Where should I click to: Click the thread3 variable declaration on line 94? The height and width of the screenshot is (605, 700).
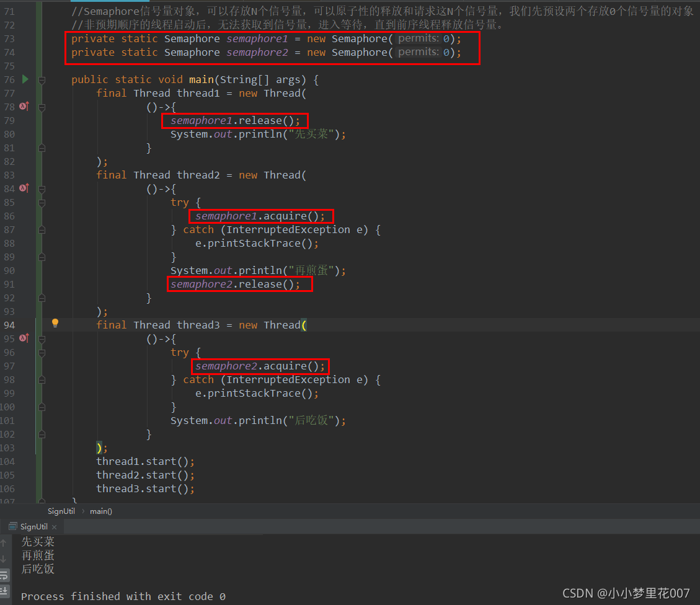198,325
